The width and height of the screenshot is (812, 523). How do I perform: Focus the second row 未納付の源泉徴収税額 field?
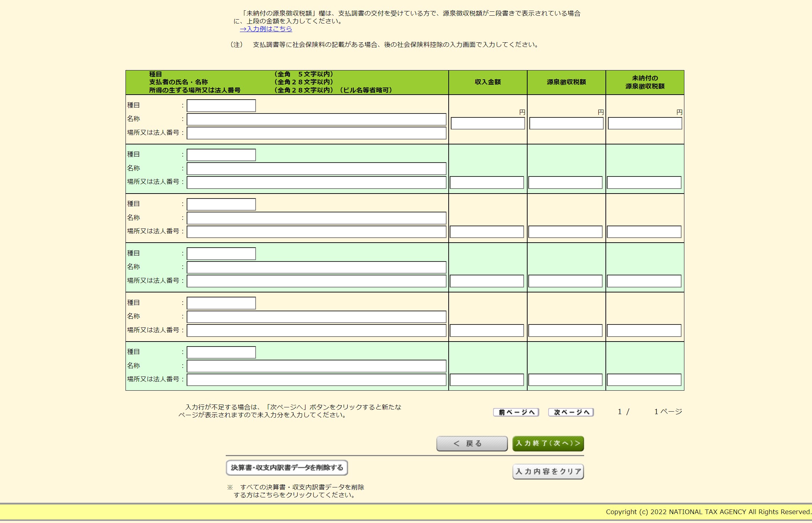click(x=644, y=183)
